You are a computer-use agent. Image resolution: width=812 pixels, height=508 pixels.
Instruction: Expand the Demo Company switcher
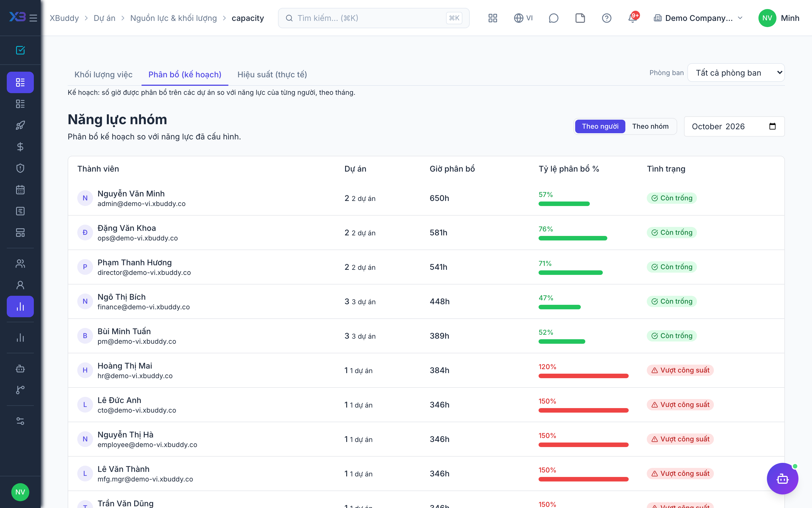click(x=698, y=18)
